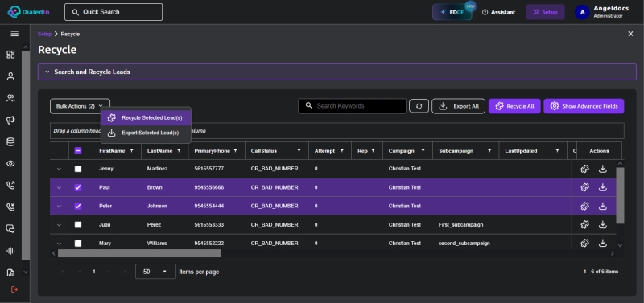Open the inbound call icon in sidebar
Viewport: 644px width, 303px height.
(x=10, y=207)
